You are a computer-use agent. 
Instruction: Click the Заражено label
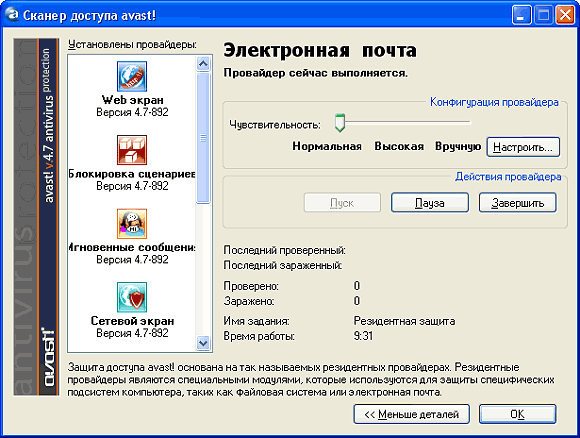(x=249, y=301)
